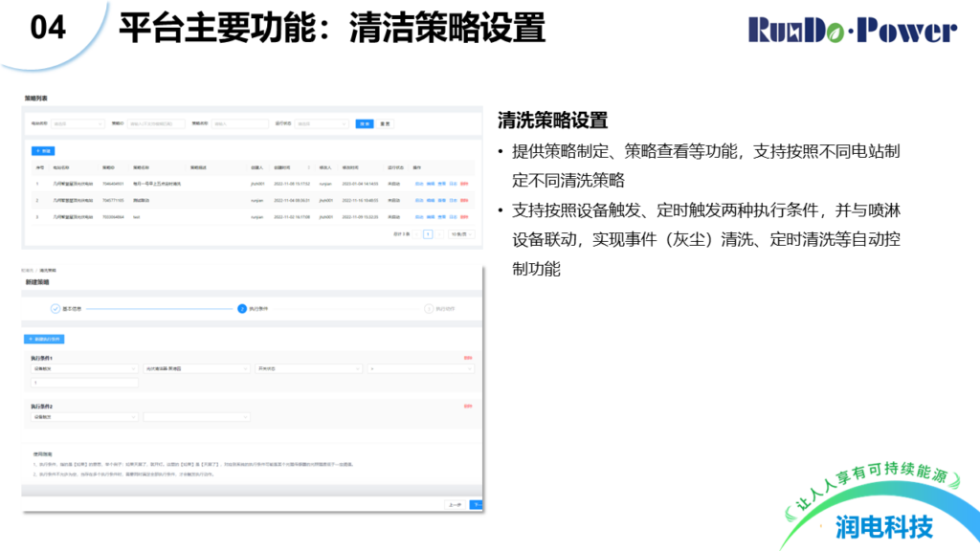Click 查看 for strategy row 1
Viewport: 980px width, 551px height.
click(441, 184)
